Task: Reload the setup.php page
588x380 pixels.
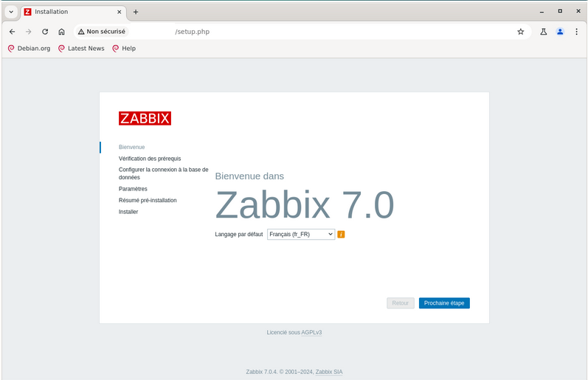Action: (x=45, y=32)
